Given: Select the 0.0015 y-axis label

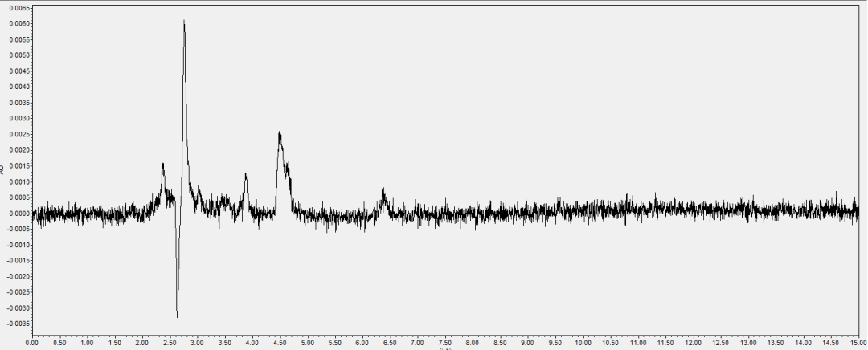Looking at the screenshot, I should [x=18, y=166].
